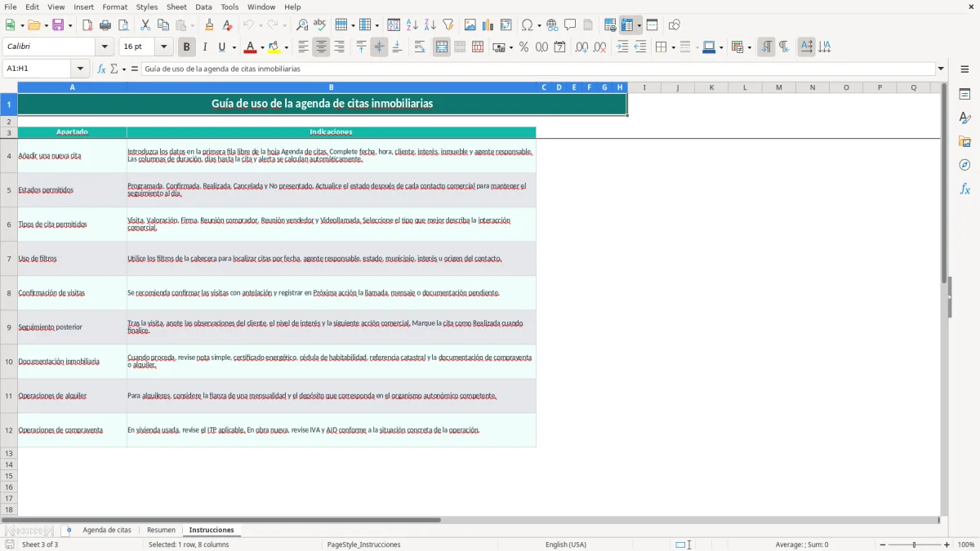Click the Cut scissors icon
This screenshot has height=551, width=980.
point(145,25)
